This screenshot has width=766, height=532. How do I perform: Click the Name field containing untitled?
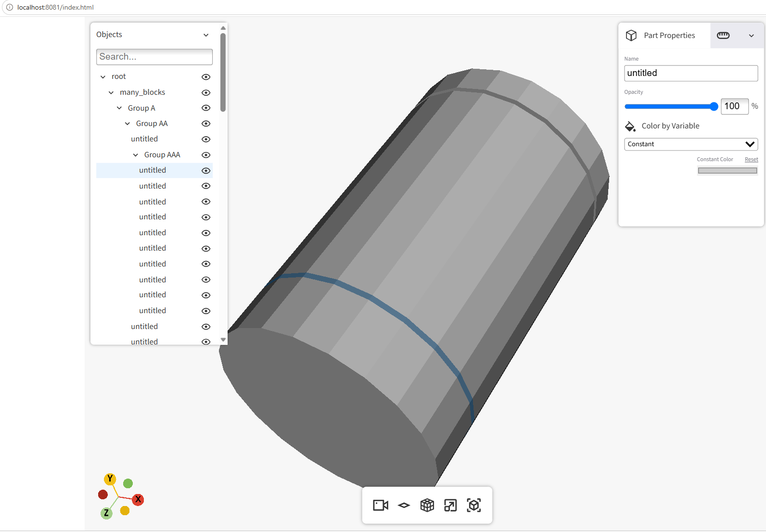pyautogui.click(x=691, y=73)
